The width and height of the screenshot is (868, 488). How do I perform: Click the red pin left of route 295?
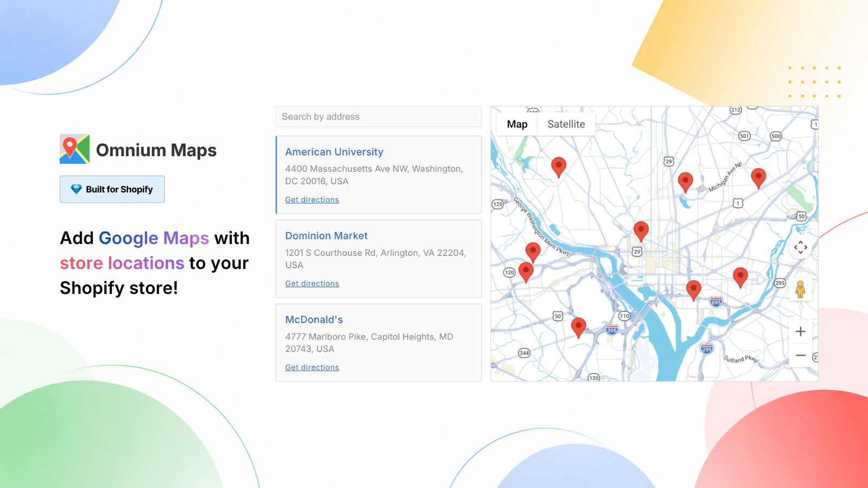741,278
